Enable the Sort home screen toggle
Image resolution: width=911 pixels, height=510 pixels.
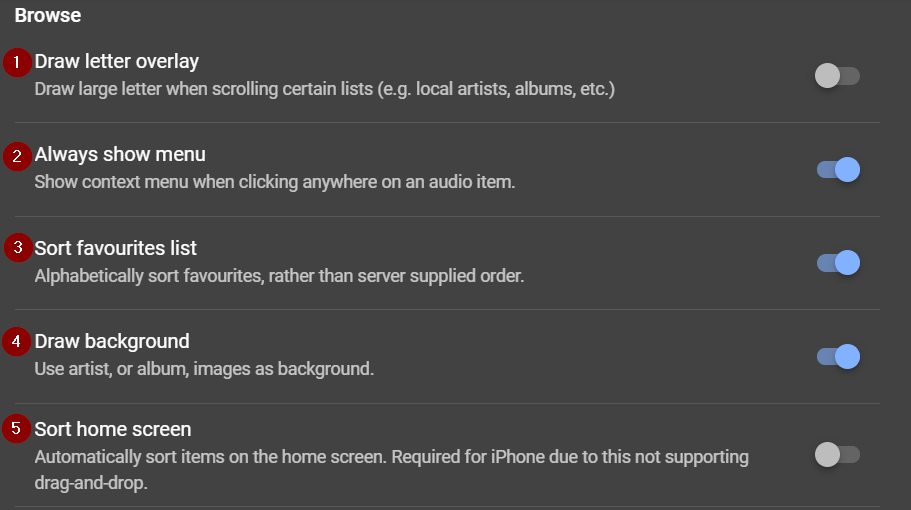point(837,455)
